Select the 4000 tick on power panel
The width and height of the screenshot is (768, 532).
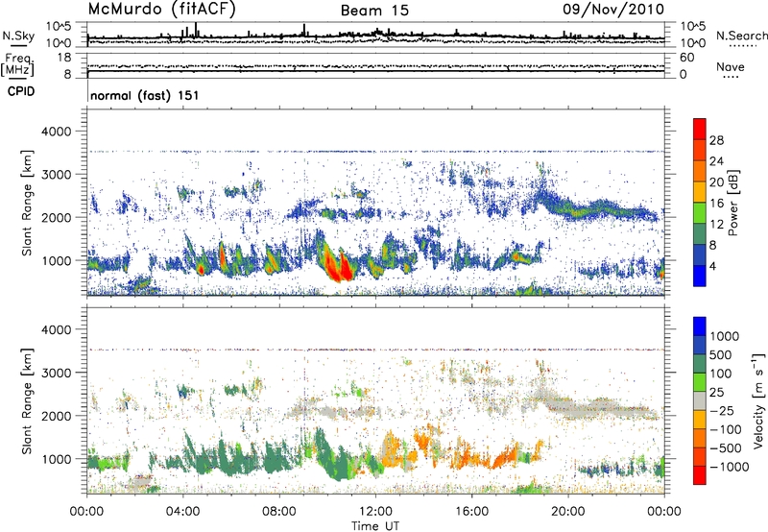point(56,132)
